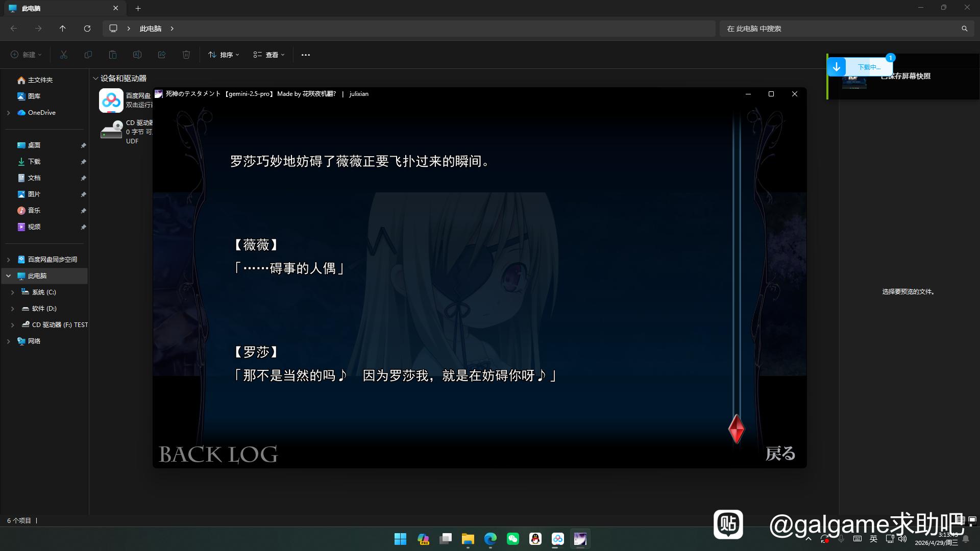Expand the OneDrive tree node

pos(9,113)
